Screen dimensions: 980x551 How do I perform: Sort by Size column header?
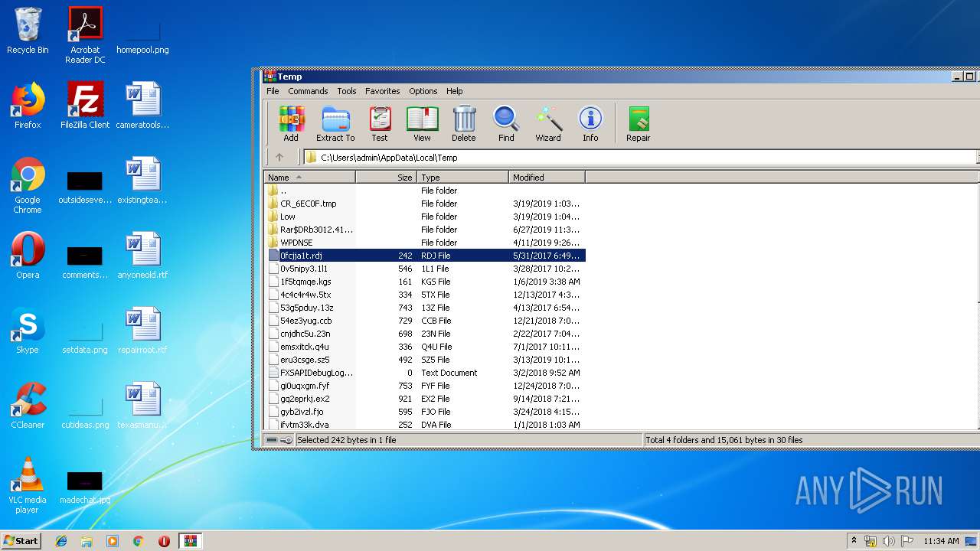[386, 177]
